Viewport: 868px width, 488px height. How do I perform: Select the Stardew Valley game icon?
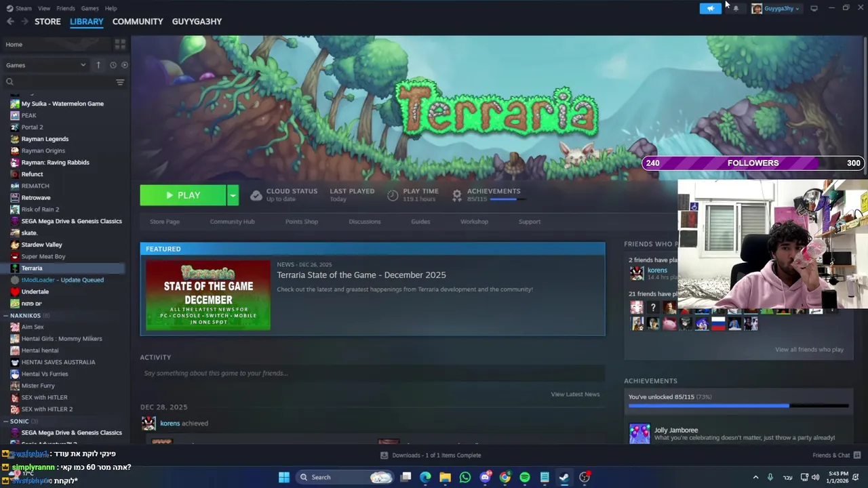point(15,245)
